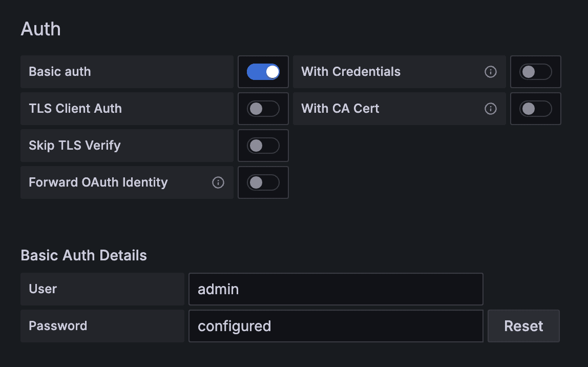Focus the User field containing admin
588x367 pixels.
pos(335,289)
